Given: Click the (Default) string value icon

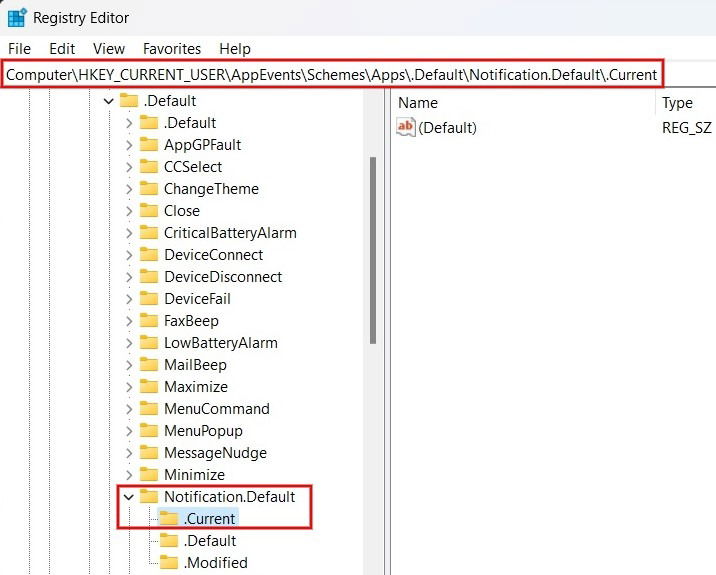Looking at the screenshot, I should 405,127.
